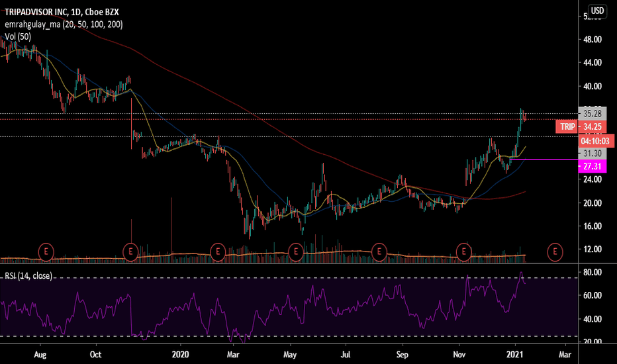Screen dimensions: 617x364
Task: Click the 2020 label on the time axis
Action: 180,355
